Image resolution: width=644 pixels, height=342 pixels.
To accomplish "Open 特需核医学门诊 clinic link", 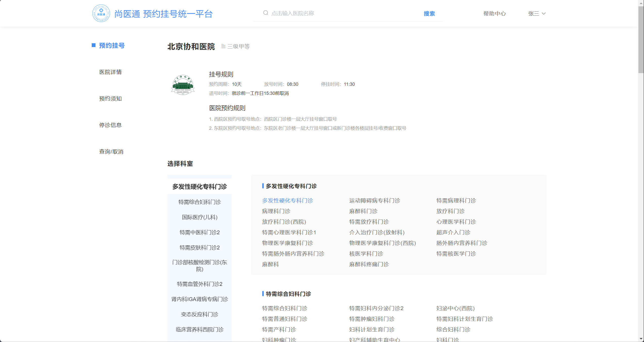I will pyautogui.click(x=456, y=253).
